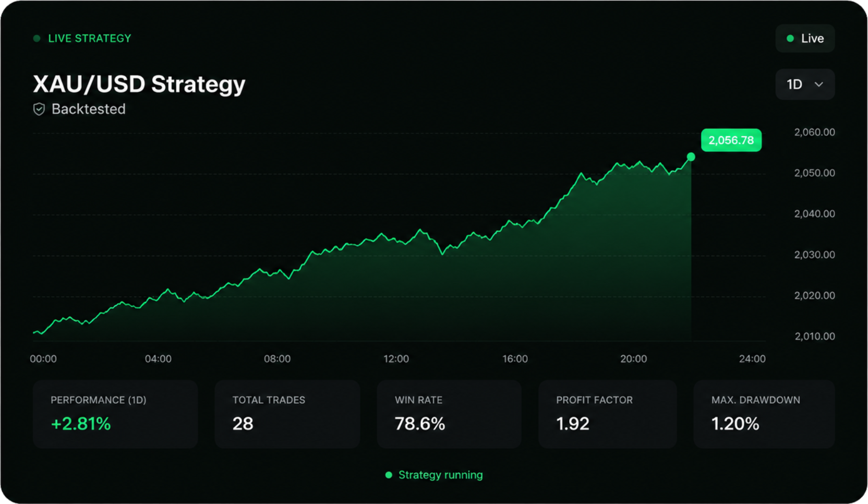Click the 04:00 time axis label
The width and height of the screenshot is (868, 504).
158,359
